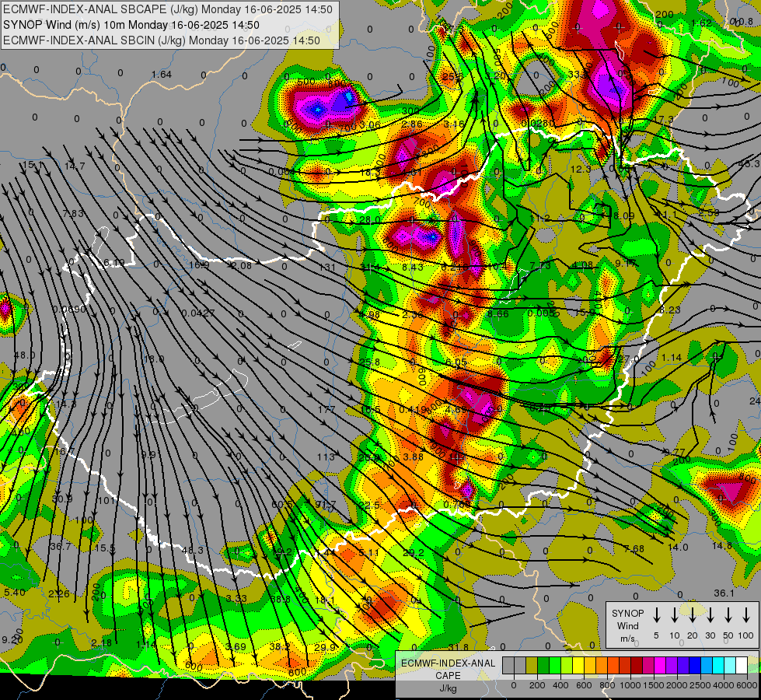Click the 'SYNOP Wind m/s' legend label
761x700 pixels.
[x=627, y=625]
